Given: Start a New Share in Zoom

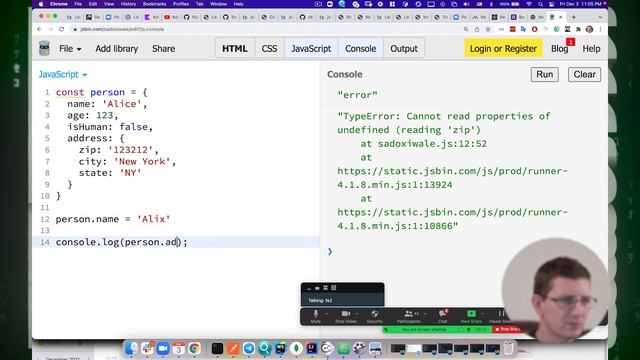Looking at the screenshot, I should tap(471, 316).
